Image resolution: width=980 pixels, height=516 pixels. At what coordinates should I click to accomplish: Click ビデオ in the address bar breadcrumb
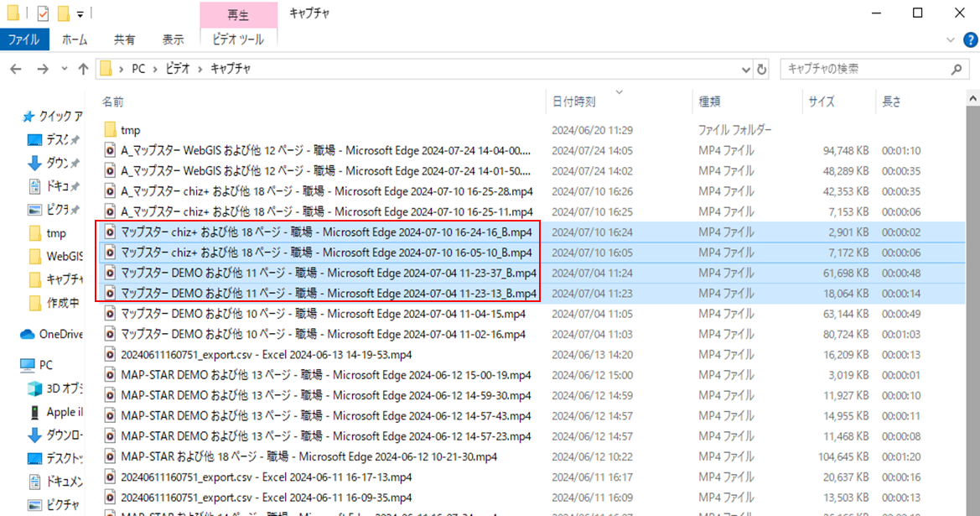coord(178,69)
